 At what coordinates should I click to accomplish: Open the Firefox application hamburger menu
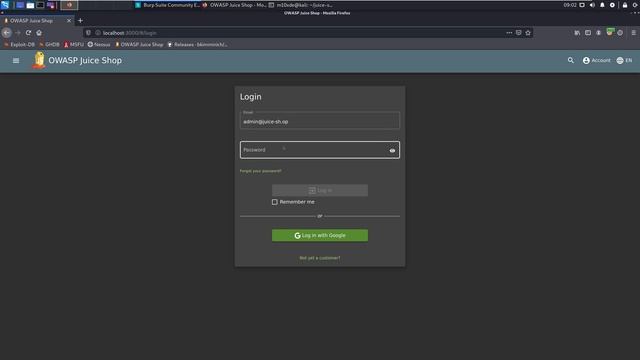633,33
